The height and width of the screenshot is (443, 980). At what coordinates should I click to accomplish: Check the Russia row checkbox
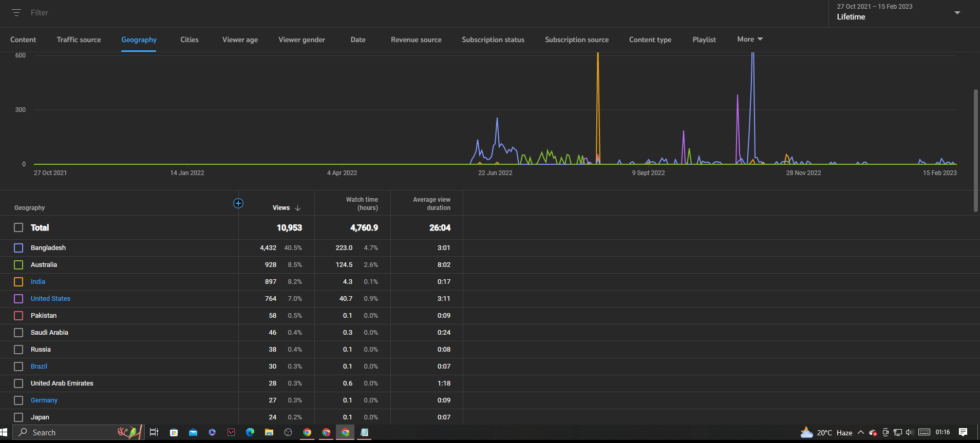coord(18,350)
